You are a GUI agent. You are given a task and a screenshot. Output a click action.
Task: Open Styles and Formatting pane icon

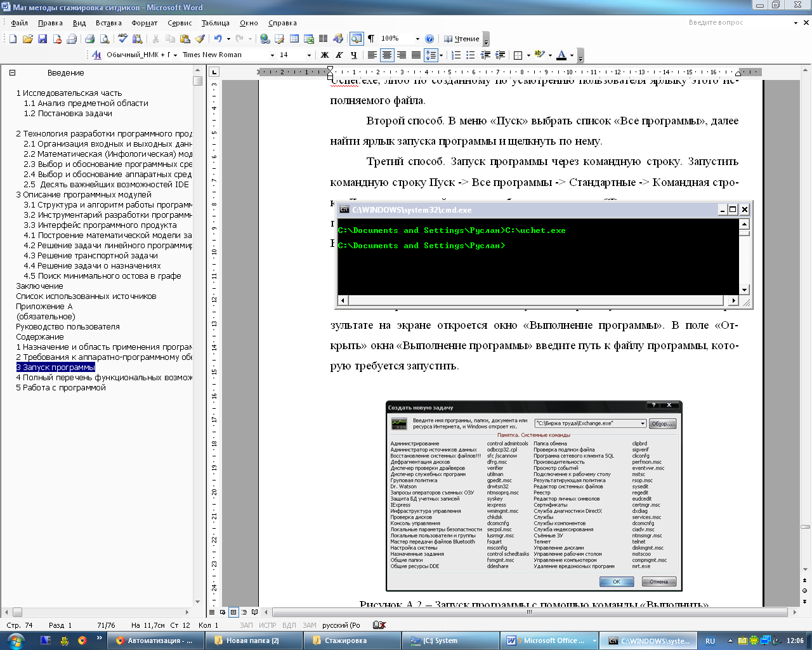click(x=96, y=55)
